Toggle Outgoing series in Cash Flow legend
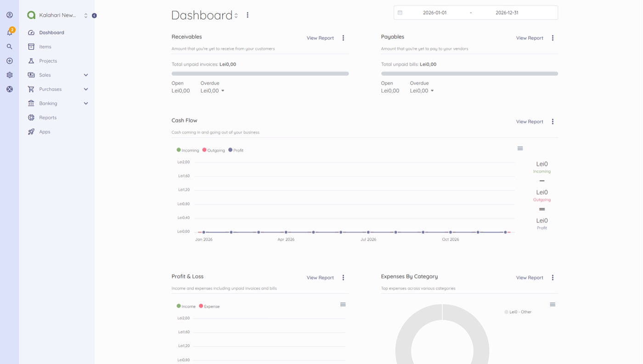The width and height of the screenshot is (643, 364). coord(214,150)
